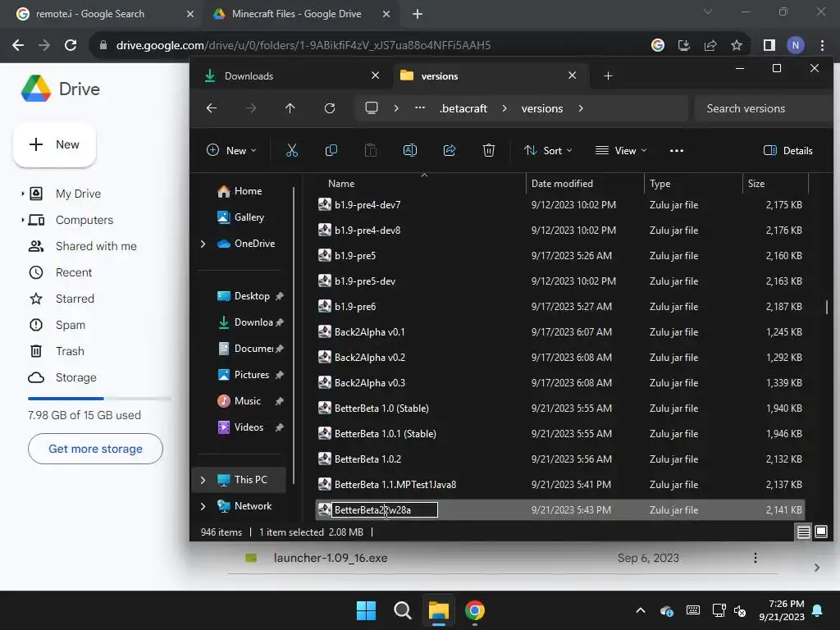Screen dimensions: 840x630
Task: Click the Rename icon in Explorer toolbar
Action: coord(410,151)
